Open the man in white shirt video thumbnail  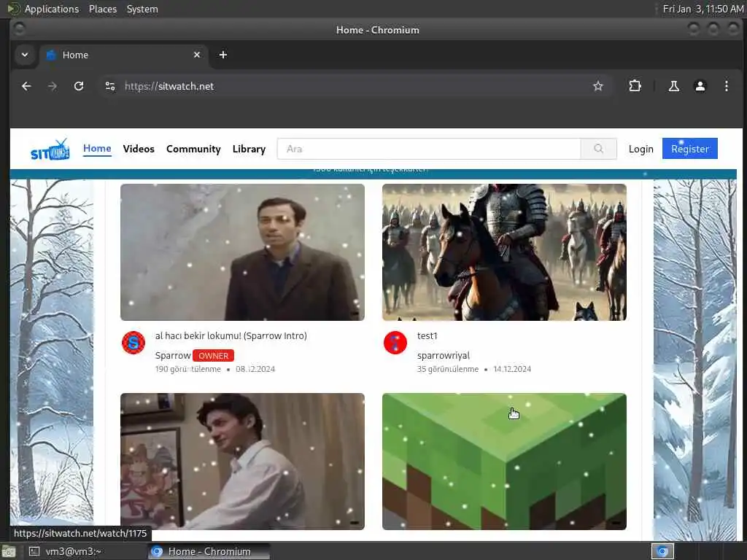[x=242, y=461]
